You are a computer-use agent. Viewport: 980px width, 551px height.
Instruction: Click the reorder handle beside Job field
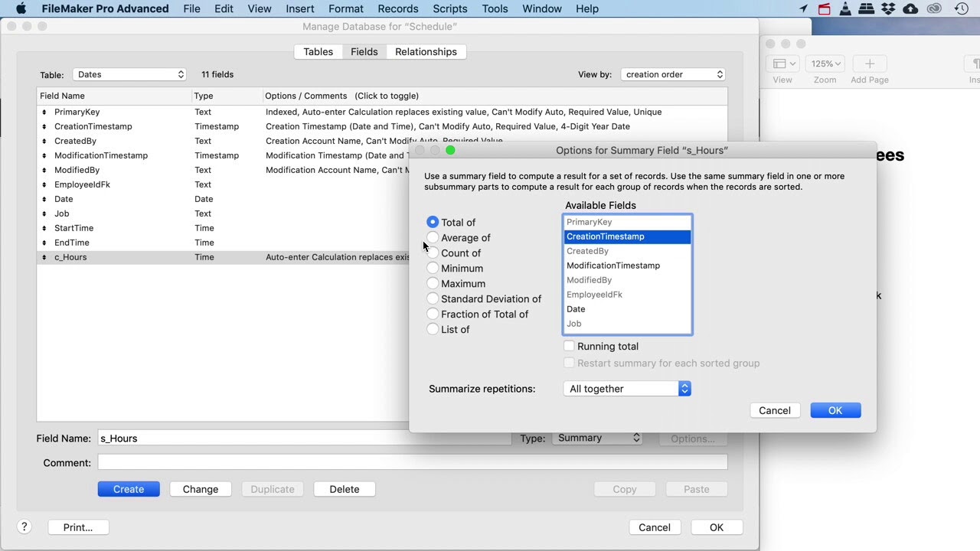[x=44, y=214]
